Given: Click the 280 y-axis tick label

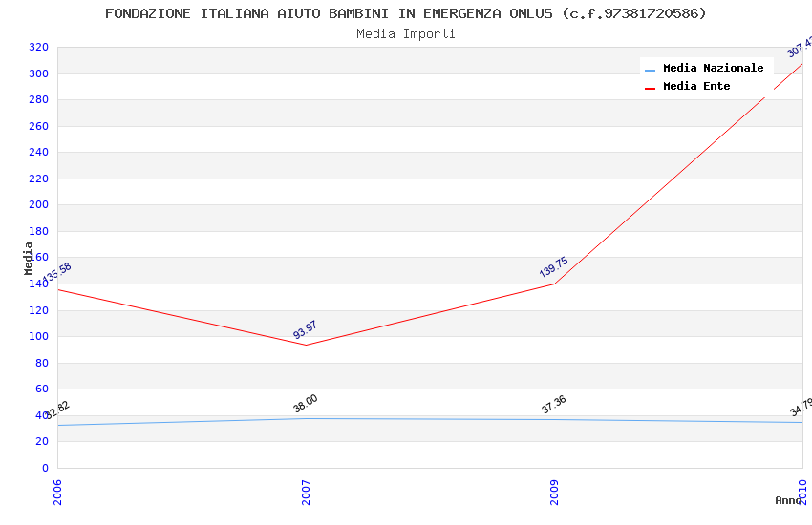Looking at the screenshot, I should coord(38,99).
